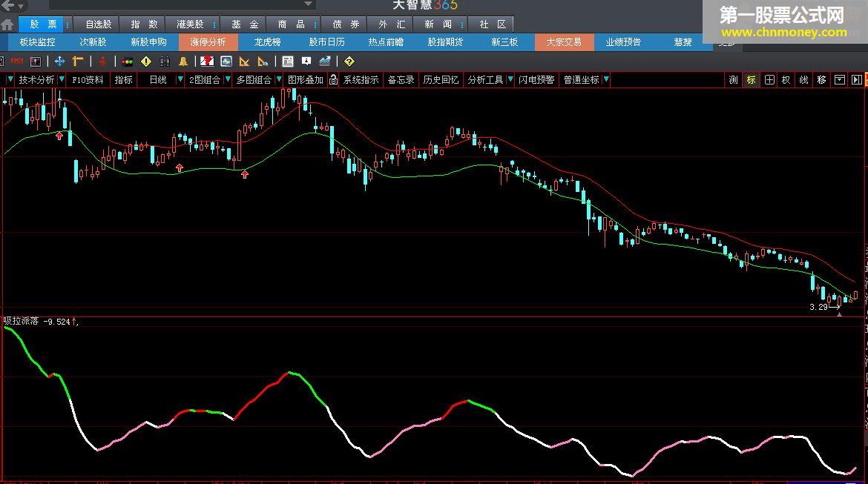
Task: Click the yellow diamond exclamation warning icon
Action: 146,62
